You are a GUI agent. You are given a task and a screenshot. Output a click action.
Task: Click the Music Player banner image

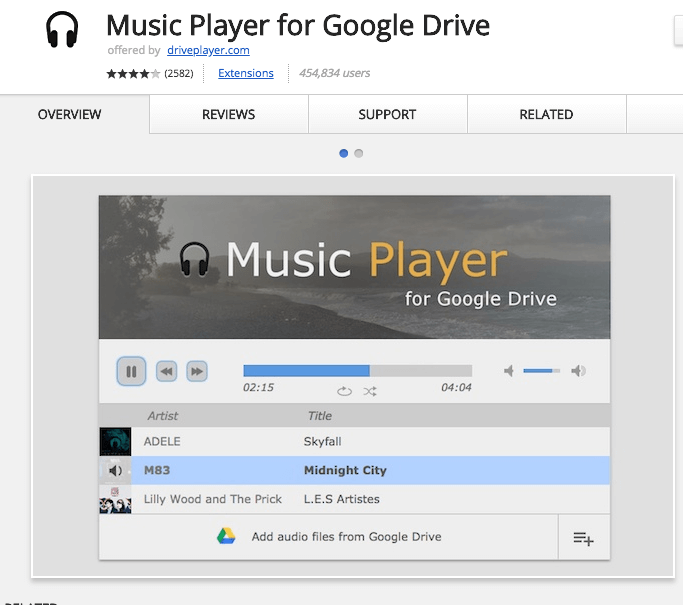point(355,267)
